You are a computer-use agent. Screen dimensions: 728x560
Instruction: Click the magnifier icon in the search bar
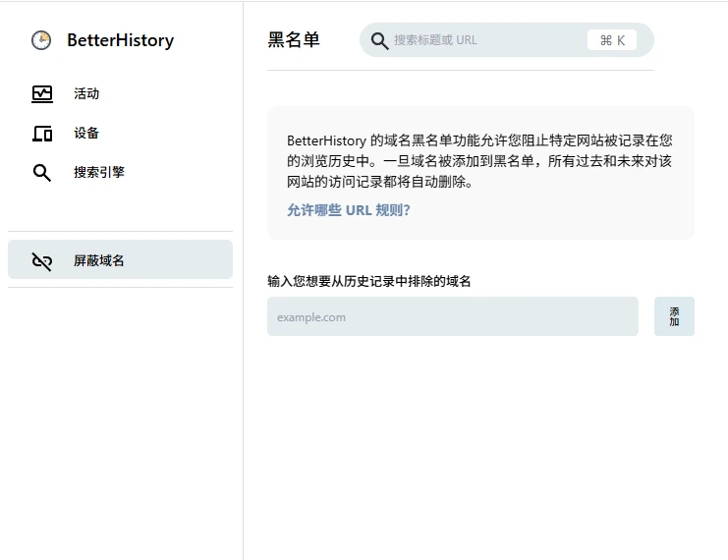pos(379,40)
